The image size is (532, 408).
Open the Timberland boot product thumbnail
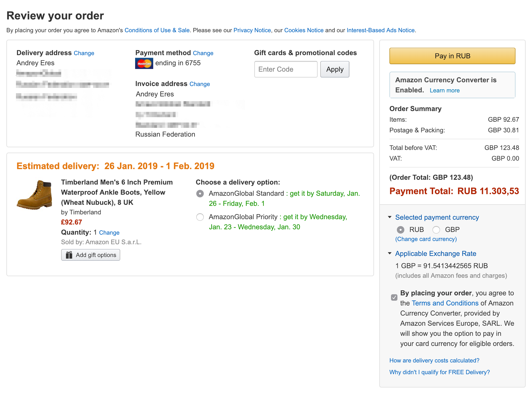(35, 195)
